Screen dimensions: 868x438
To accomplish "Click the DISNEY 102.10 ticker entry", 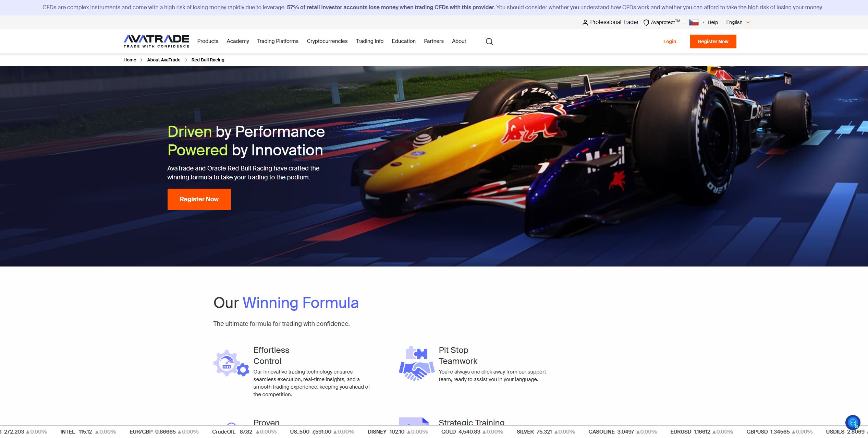I will 398,431.
